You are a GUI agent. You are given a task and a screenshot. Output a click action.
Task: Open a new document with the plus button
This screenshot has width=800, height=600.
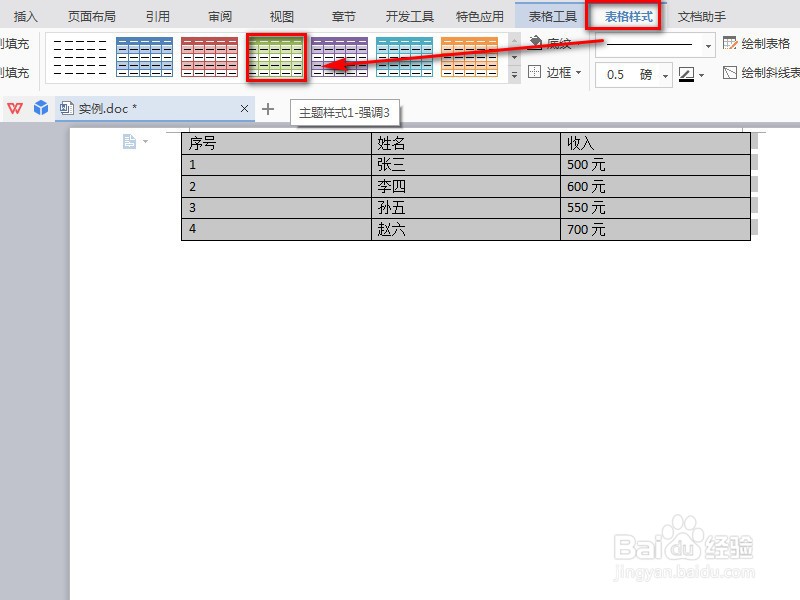click(268, 107)
